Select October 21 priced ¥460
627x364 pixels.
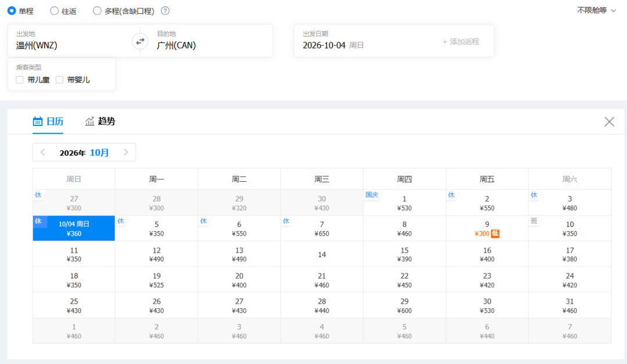(322, 280)
